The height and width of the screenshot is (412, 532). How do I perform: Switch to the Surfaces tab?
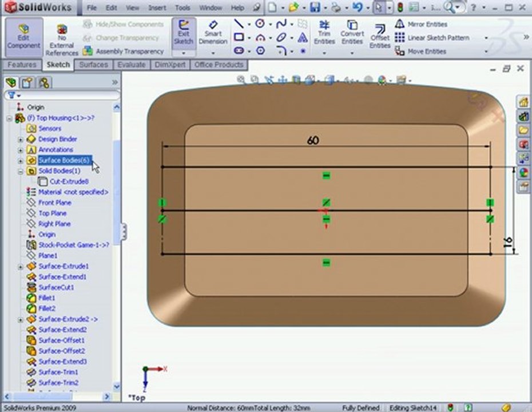93,65
